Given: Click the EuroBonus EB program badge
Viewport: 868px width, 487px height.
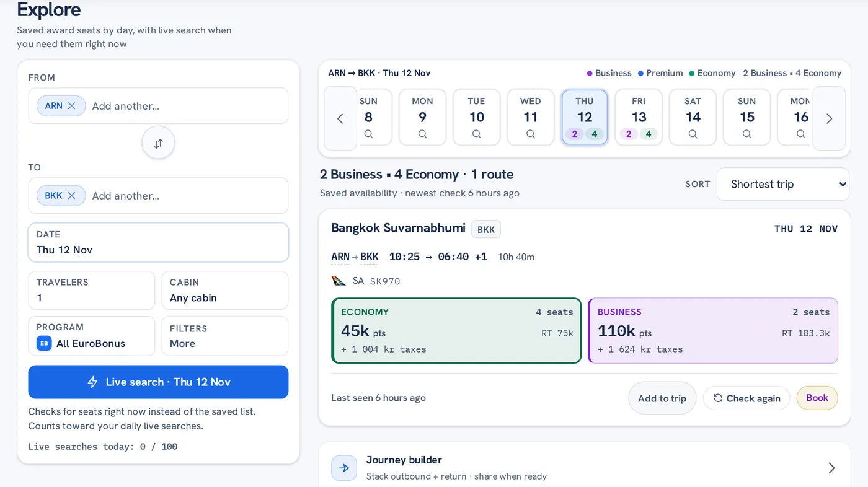Looking at the screenshot, I should tap(44, 343).
